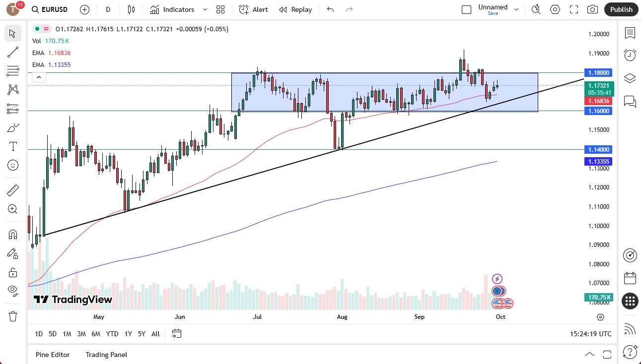Open the Watchlist panel
Screen dimensions: 641x364
click(630, 34)
